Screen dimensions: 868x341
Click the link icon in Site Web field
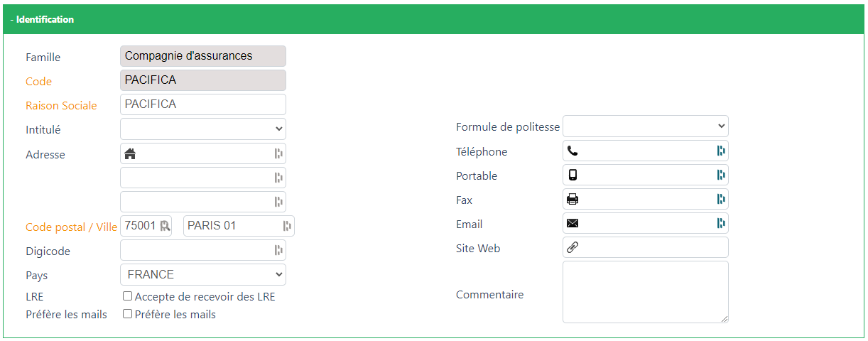(573, 247)
